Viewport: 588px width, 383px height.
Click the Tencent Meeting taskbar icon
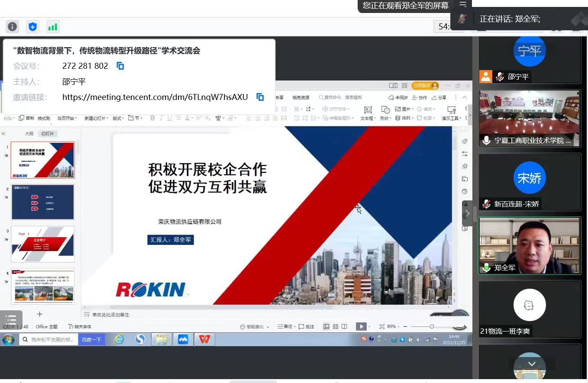(183, 340)
